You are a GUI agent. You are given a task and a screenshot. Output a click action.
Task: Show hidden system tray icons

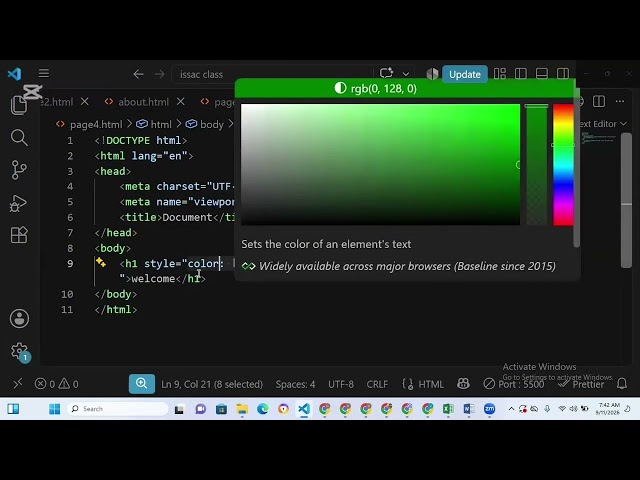[511, 409]
